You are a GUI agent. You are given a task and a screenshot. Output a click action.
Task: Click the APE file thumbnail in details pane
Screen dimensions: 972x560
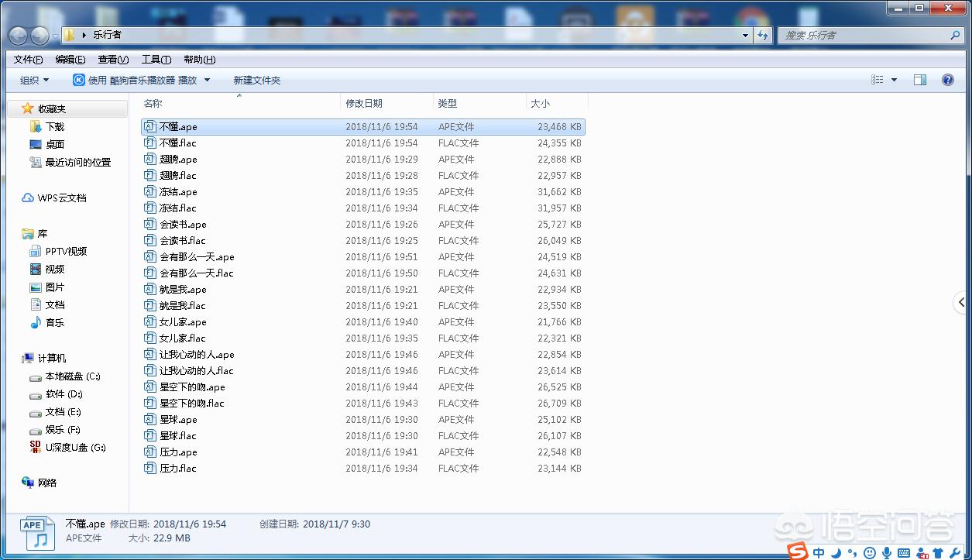[x=36, y=533]
